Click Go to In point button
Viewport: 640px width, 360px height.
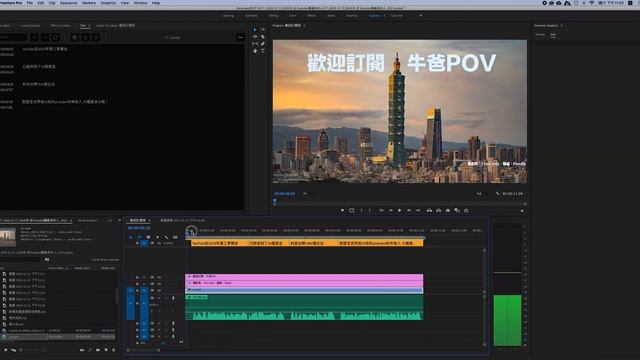pyautogui.click(x=381, y=210)
